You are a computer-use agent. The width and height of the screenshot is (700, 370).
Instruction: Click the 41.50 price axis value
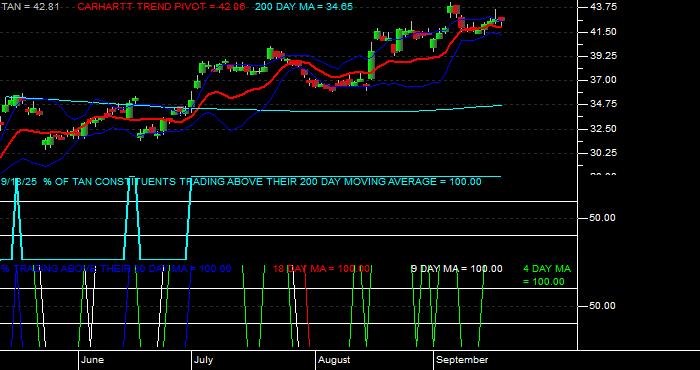coord(603,32)
